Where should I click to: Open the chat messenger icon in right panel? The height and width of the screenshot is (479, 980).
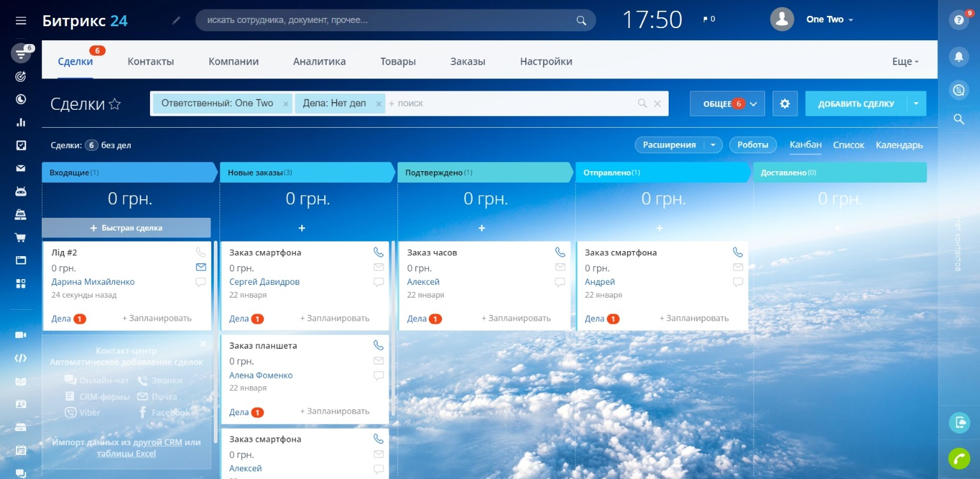(958, 90)
